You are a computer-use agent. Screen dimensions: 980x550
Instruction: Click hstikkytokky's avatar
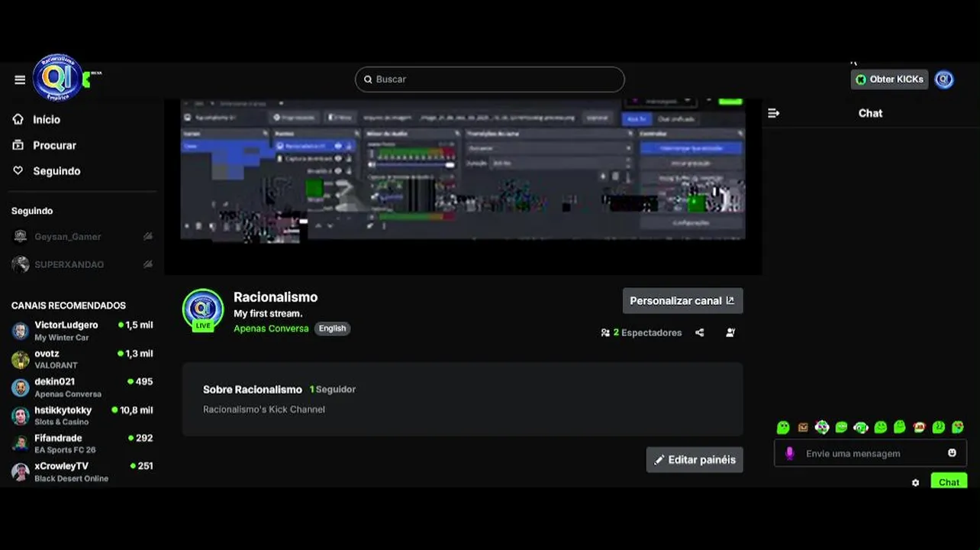21,416
